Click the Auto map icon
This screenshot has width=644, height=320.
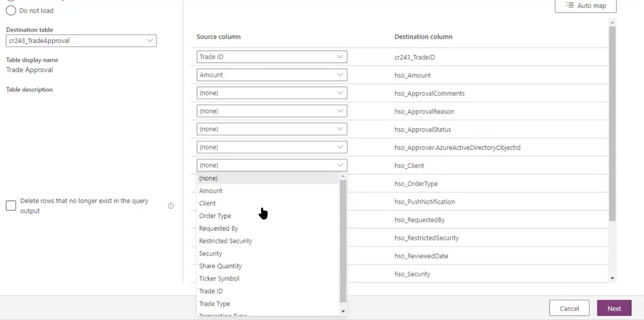click(570, 5)
